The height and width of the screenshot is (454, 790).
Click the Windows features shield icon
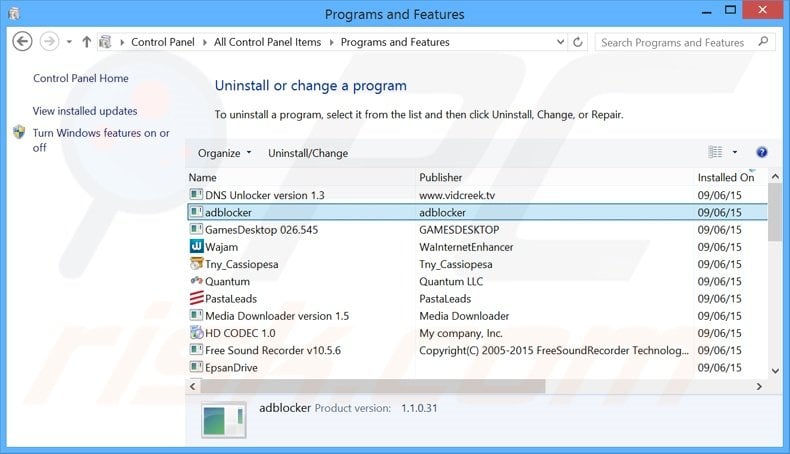19,133
